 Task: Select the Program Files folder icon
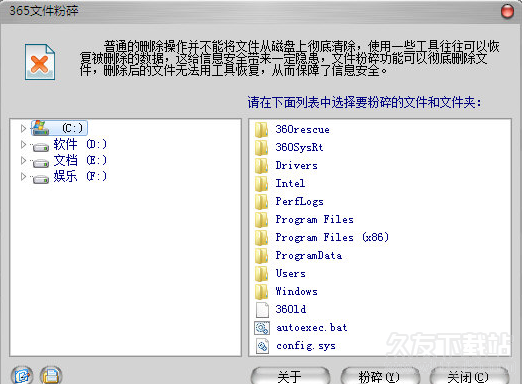pyautogui.click(x=261, y=220)
